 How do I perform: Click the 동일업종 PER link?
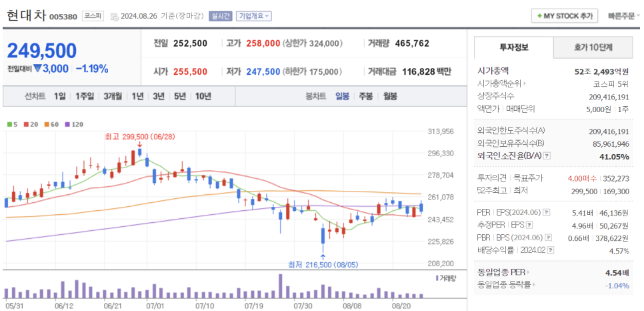pyautogui.click(x=501, y=272)
